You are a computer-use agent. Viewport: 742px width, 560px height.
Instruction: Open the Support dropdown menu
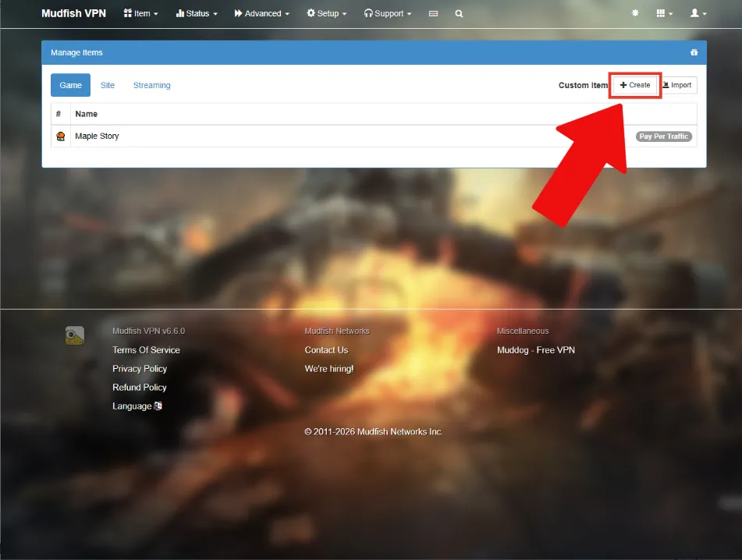[388, 13]
